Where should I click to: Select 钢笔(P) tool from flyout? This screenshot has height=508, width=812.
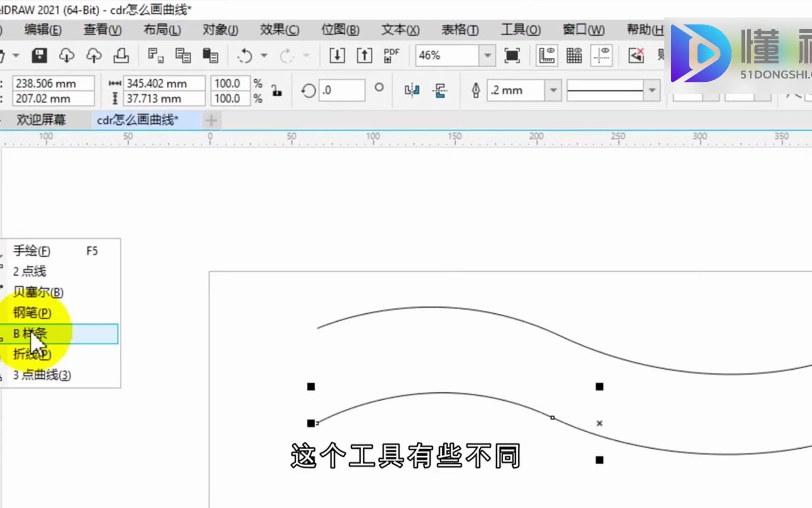tap(61, 313)
